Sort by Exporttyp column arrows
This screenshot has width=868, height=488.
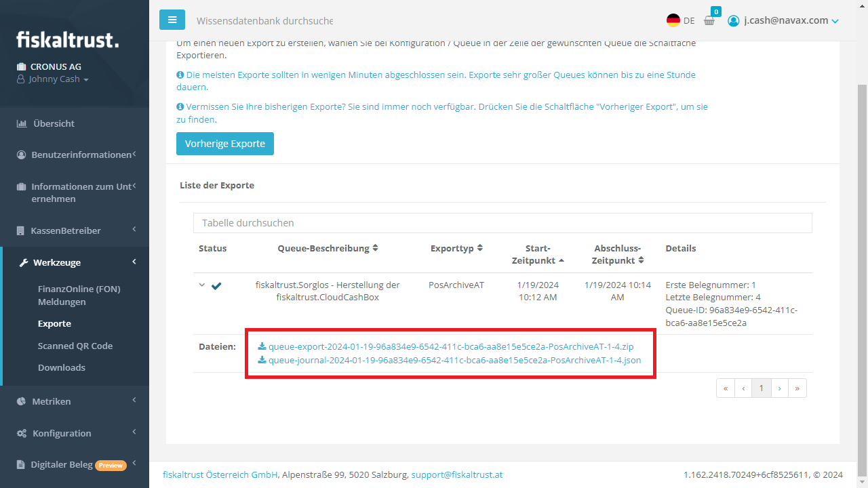point(479,248)
